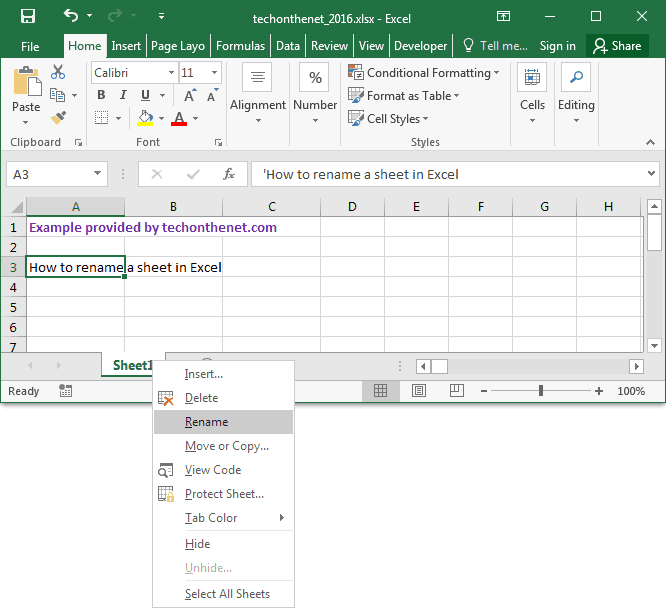Click the Share button

(x=617, y=46)
